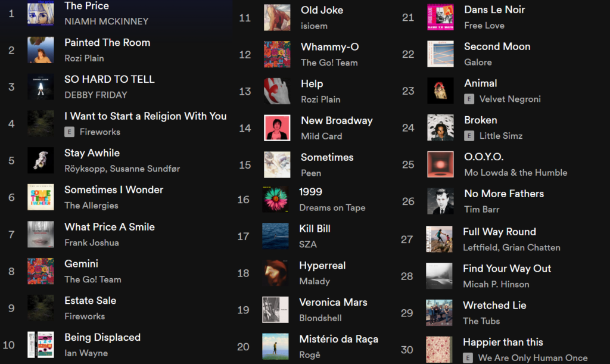Click the explicit E icon next to Velvet Negroni

click(469, 99)
